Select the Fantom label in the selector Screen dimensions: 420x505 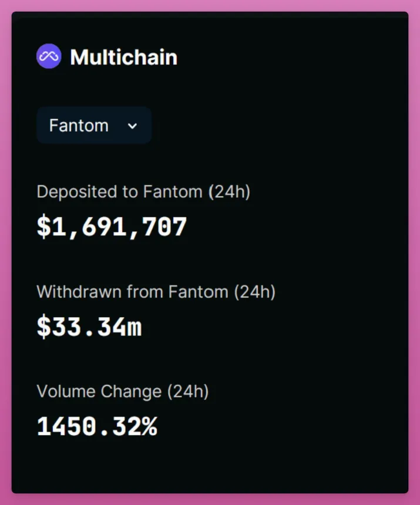tap(79, 125)
